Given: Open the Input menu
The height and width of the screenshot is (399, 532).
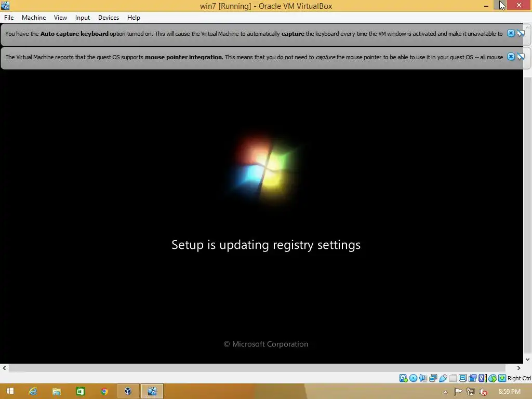Looking at the screenshot, I should click(x=83, y=18).
